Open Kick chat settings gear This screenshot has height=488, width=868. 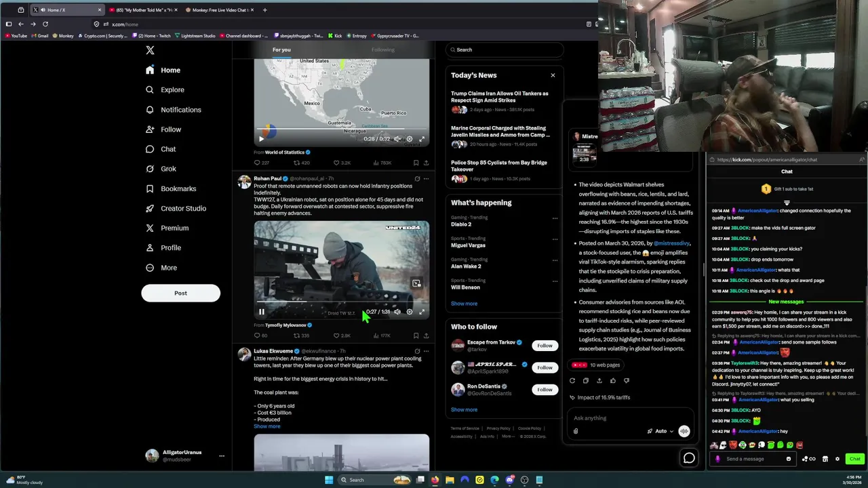(837, 459)
